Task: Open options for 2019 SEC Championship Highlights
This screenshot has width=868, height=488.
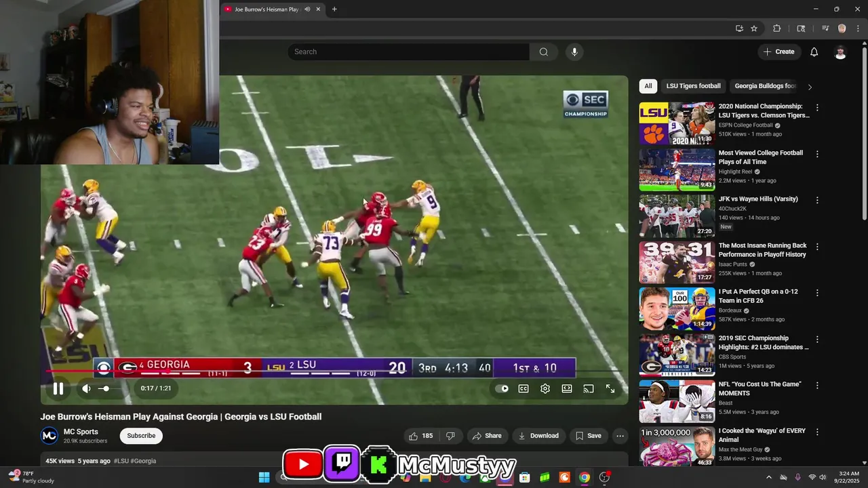Action: coord(817,340)
